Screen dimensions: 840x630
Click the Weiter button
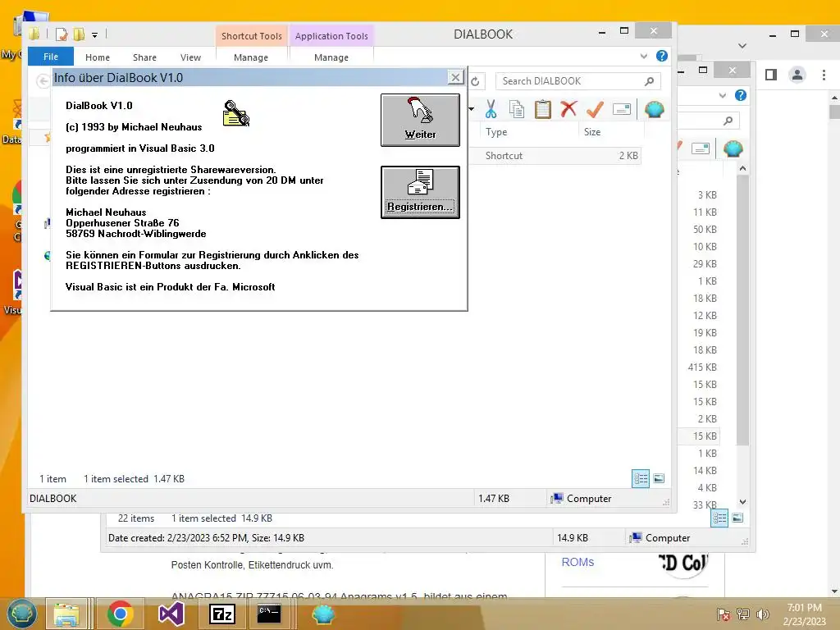click(x=420, y=120)
